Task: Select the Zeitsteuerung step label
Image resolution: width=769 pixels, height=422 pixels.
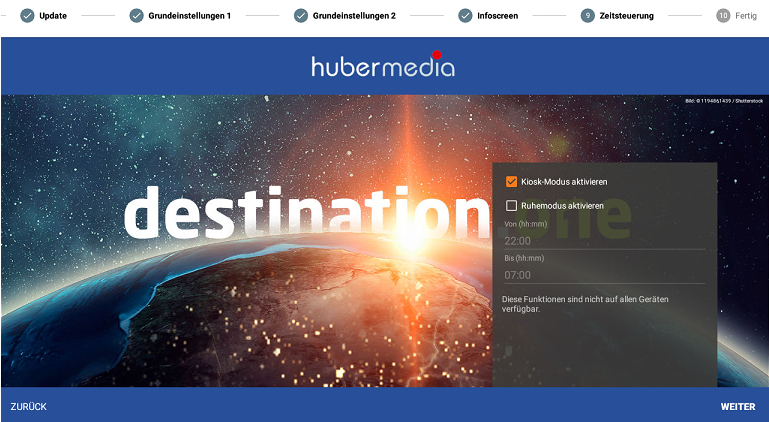Action: 626,16
